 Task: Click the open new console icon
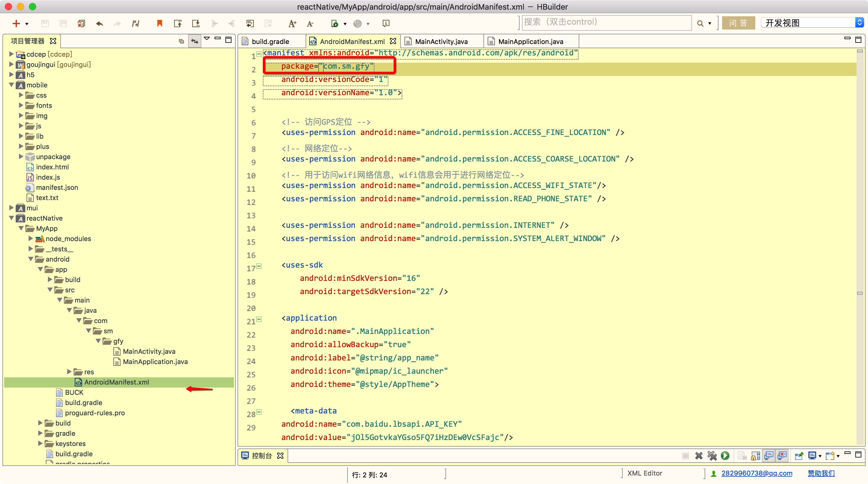pos(830,456)
